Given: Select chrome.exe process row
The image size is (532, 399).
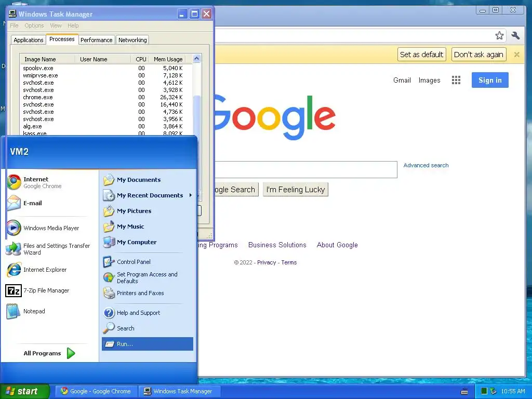Looking at the screenshot, I should click(106, 97).
